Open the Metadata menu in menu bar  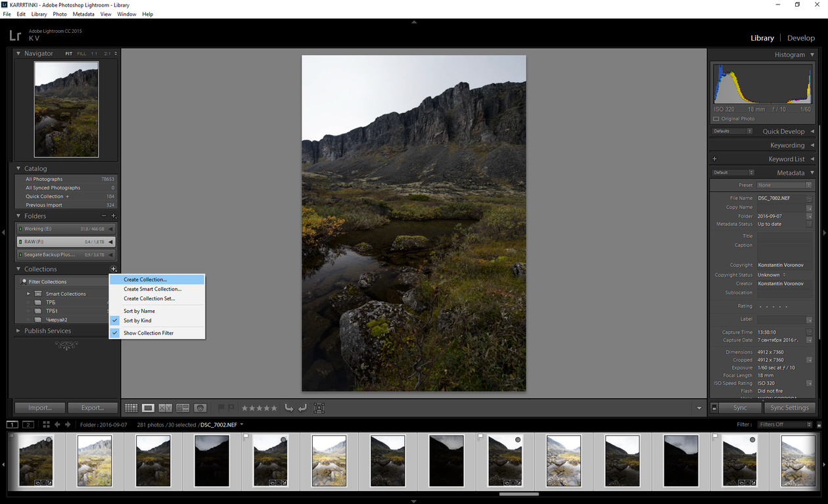(83, 14)
